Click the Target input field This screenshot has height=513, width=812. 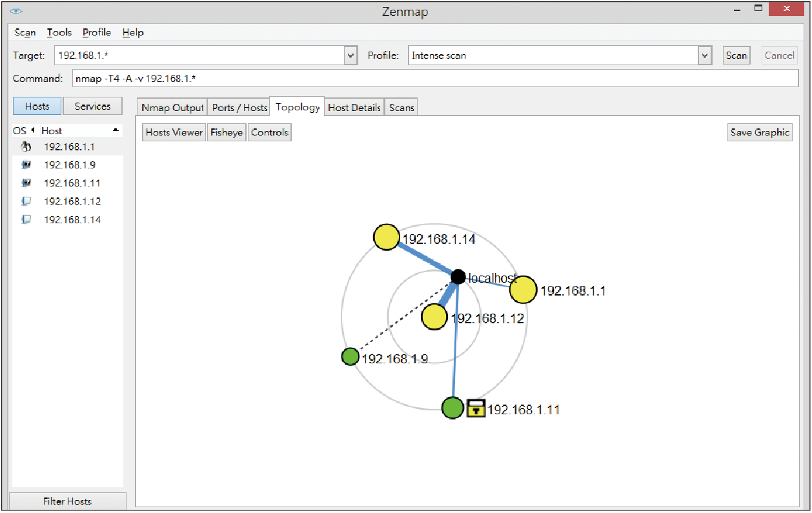pyautogui.click(x=200, y=55)
